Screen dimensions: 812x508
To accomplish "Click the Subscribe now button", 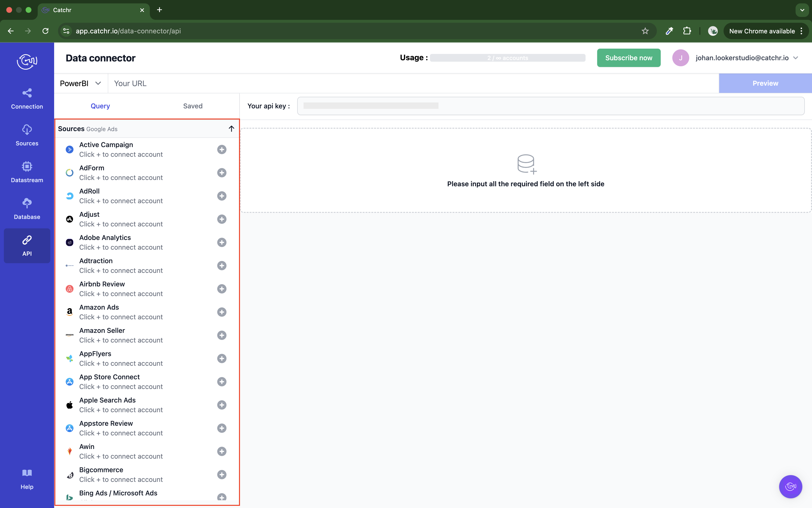I will pos(629,58).
